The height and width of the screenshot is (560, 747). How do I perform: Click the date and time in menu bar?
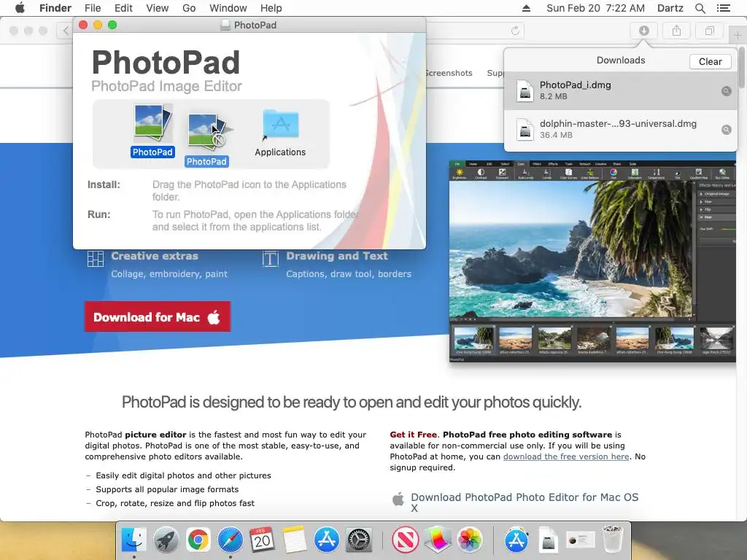pos(595,8)
